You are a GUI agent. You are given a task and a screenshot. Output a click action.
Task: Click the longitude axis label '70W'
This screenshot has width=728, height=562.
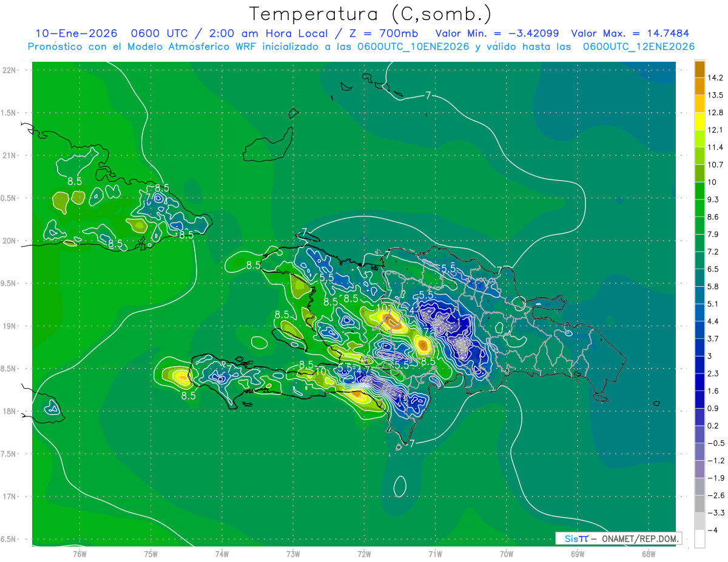point(506,554)
